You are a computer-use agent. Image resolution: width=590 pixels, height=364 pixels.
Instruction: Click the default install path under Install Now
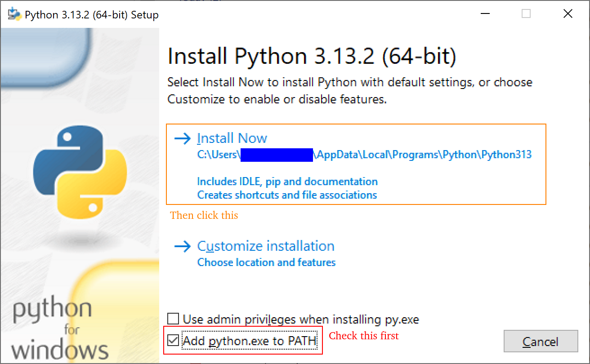click(x=364, y=155)
